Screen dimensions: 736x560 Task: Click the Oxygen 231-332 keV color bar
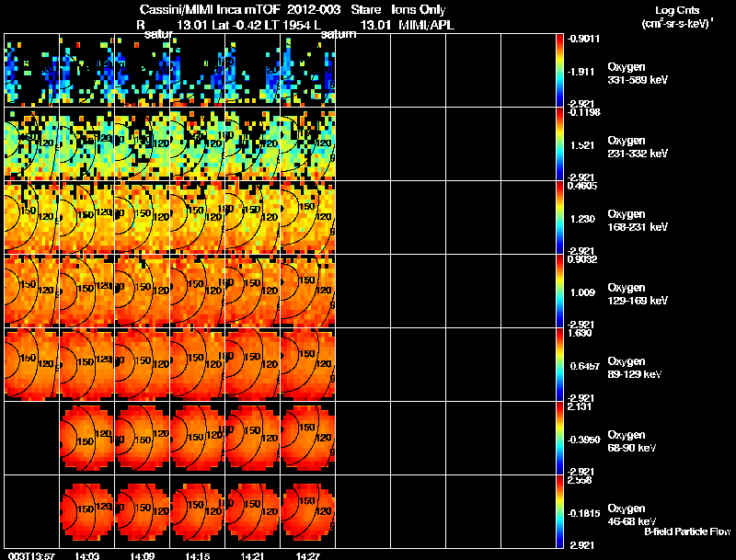click(x=559, y=143)
